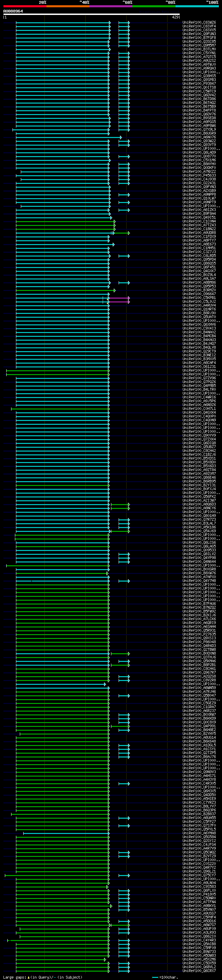Open hit UniRef100_A1DGL5
Viewport: 222px width, 980px height.
(x=199, y=745)
